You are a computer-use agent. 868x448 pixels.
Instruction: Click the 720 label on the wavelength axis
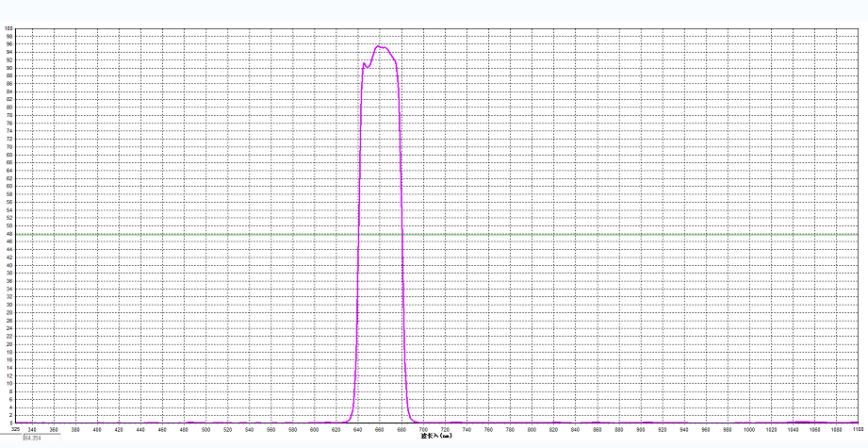445,430
